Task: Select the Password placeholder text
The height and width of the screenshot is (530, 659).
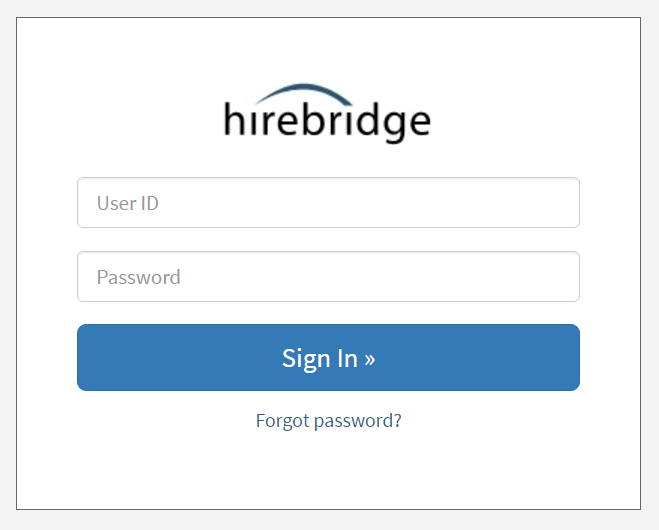Action: 139,277
